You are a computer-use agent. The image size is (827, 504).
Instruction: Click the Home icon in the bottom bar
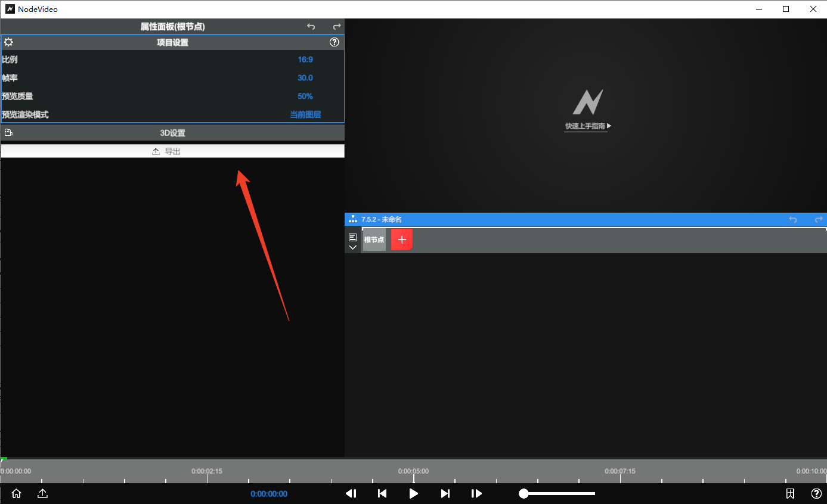tap(16, 493)
